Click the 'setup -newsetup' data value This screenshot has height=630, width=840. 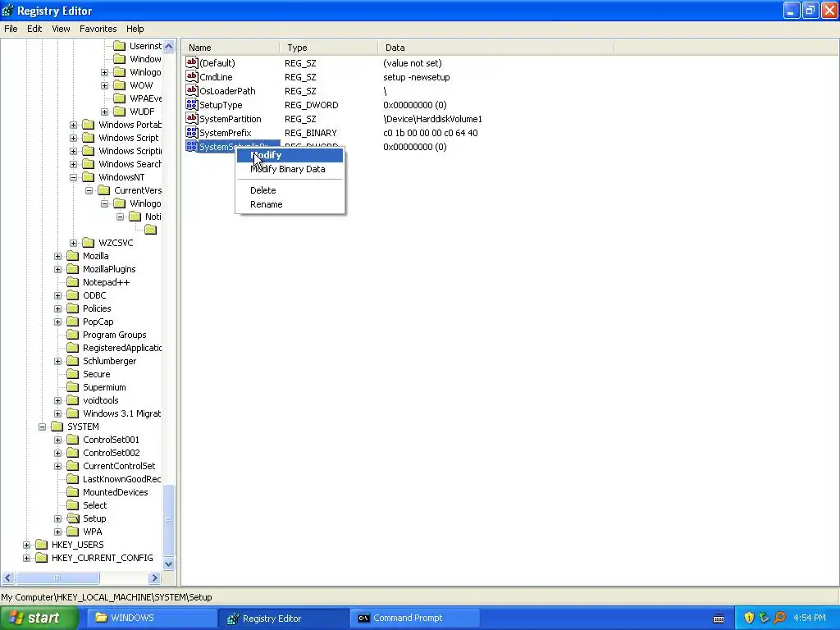[416, 77]
